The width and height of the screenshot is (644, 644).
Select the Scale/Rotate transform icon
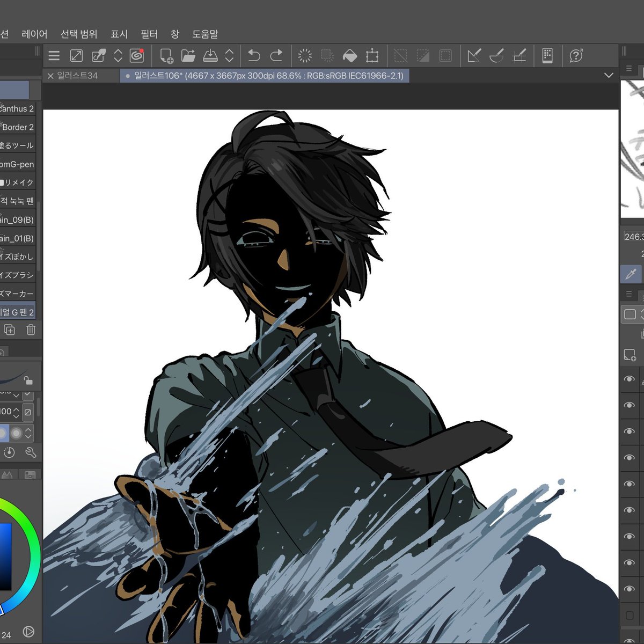(372, 56)
